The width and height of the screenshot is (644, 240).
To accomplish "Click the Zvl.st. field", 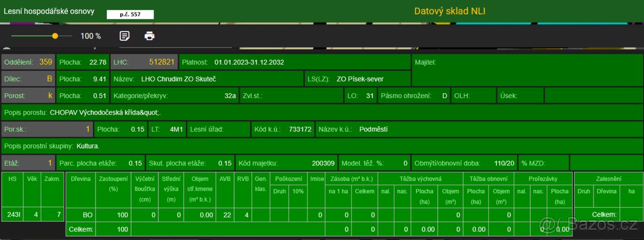I will pos(290,96).
